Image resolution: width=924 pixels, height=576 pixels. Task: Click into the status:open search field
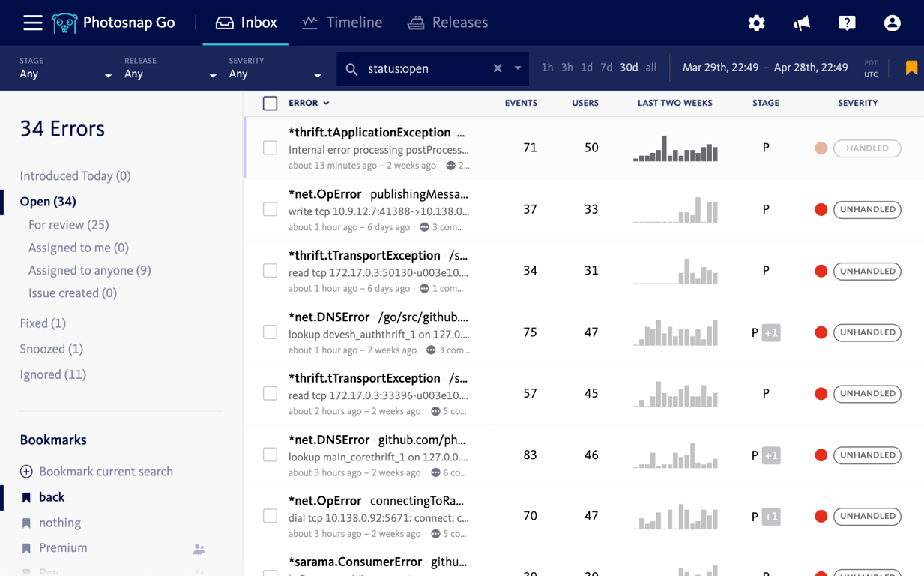pos(427,68)
